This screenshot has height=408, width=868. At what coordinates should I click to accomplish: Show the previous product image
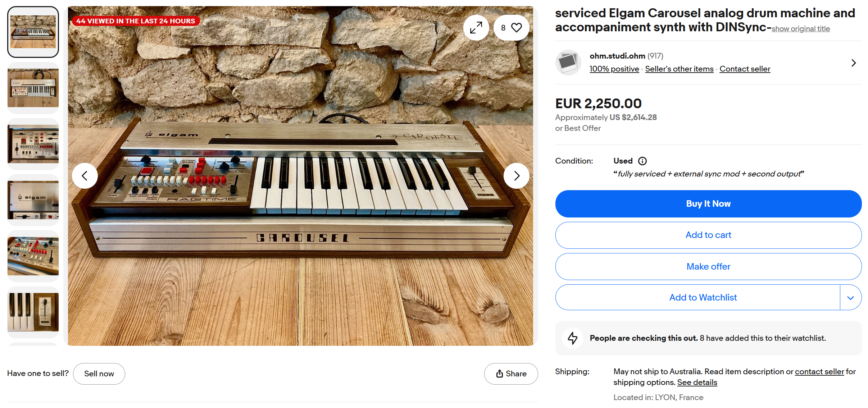85,176
